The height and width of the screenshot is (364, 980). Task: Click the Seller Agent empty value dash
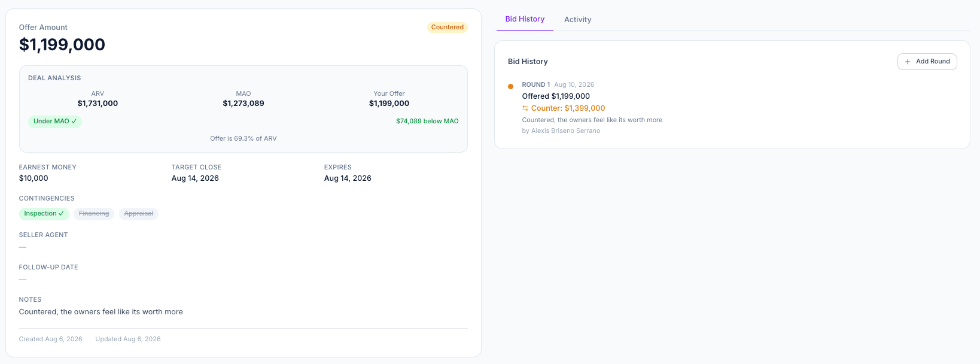tap(23, 247)
